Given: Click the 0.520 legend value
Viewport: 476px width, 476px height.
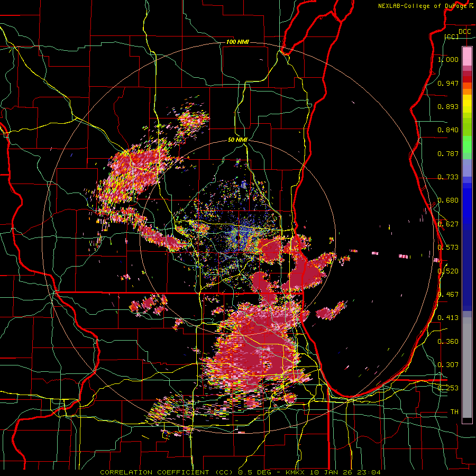Looking at the screenshot, I should pos(448,271).
